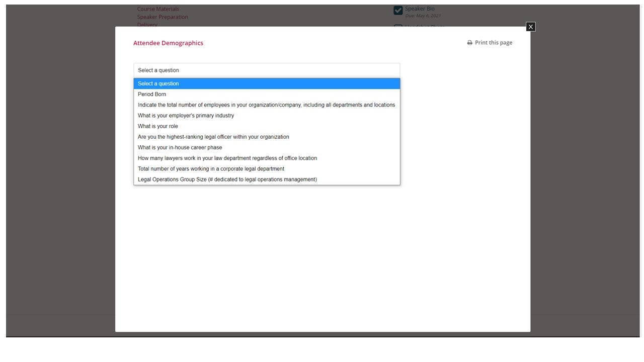Viewport: 644px width, 362px height.
Task: Open the Speaker Preparation link
Action: tap(163, 17)
